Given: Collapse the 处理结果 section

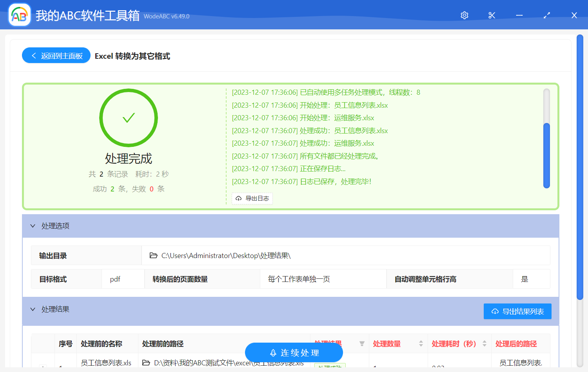Looking at the screenshot, I should tap(33, 309).
